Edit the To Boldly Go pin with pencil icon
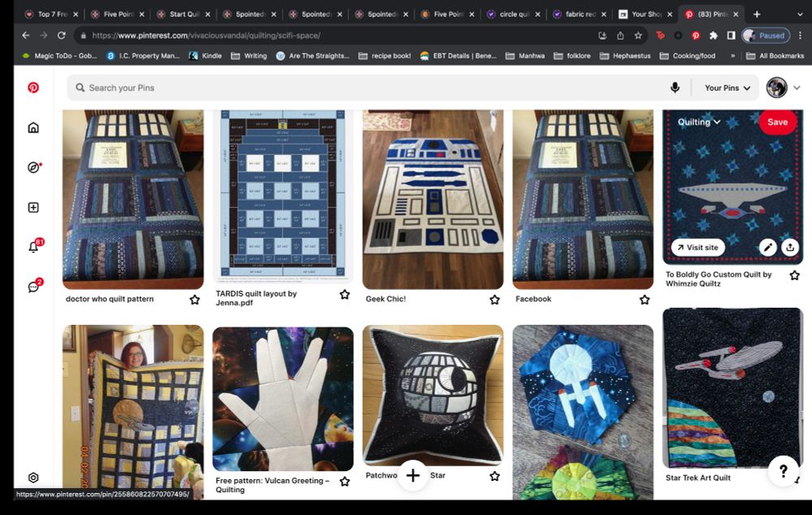The width and height of the screenshot is (812, 515). tap(767, 247)
